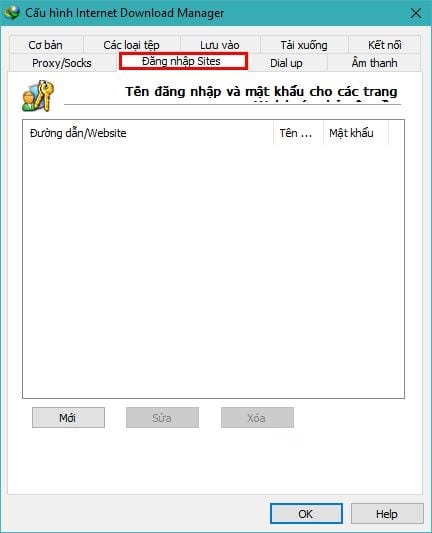Viewport: 432px width, 533px height.
Task: Open the Lưu vào tab
Action: (220, 45)
